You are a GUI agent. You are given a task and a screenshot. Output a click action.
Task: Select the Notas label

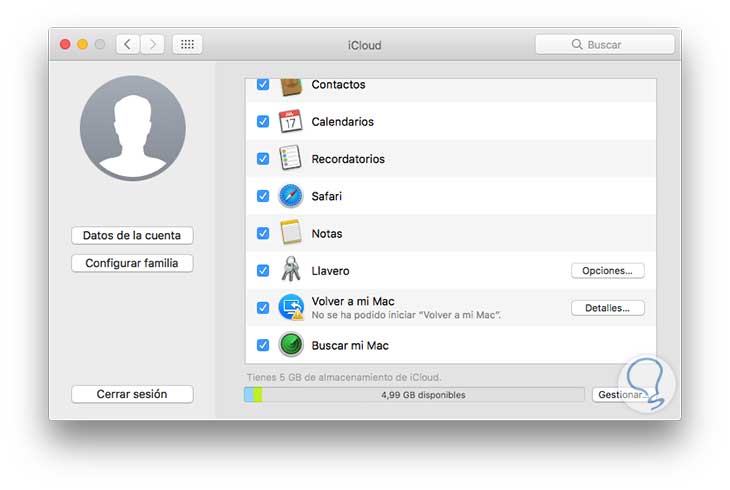327,233
